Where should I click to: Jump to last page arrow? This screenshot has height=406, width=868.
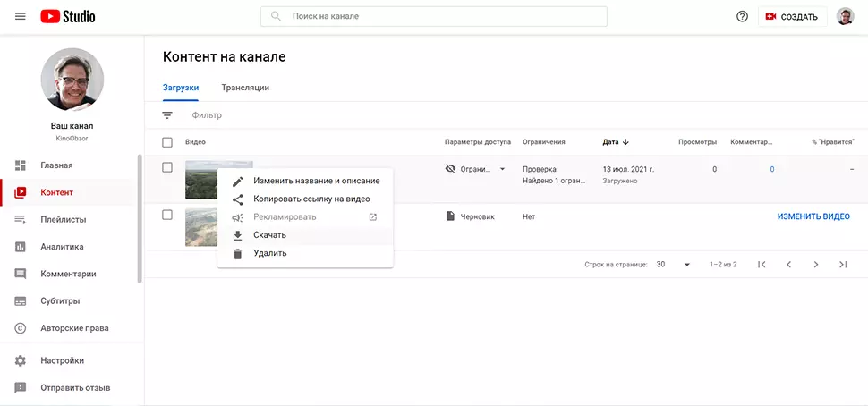tap(842, 265)
